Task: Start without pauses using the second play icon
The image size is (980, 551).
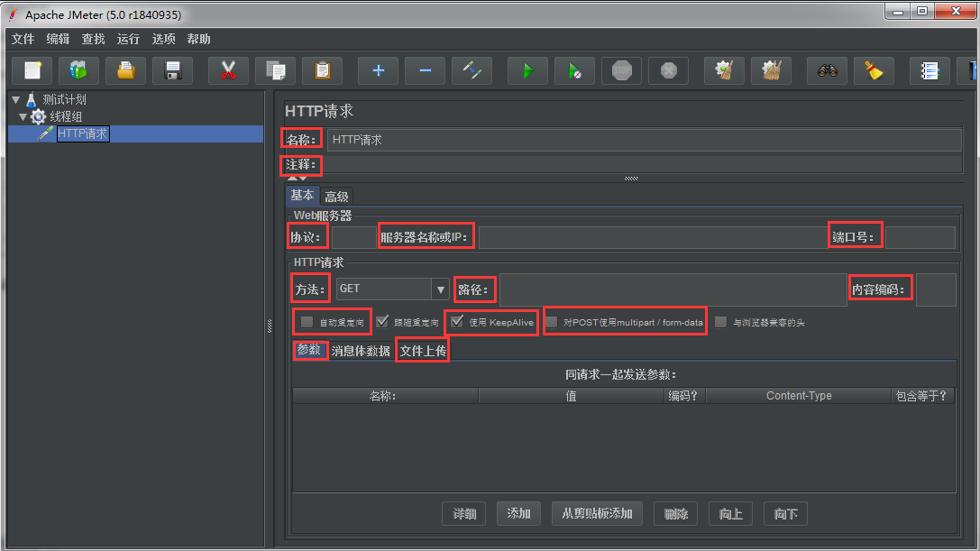Action: (x=575, y=70)
